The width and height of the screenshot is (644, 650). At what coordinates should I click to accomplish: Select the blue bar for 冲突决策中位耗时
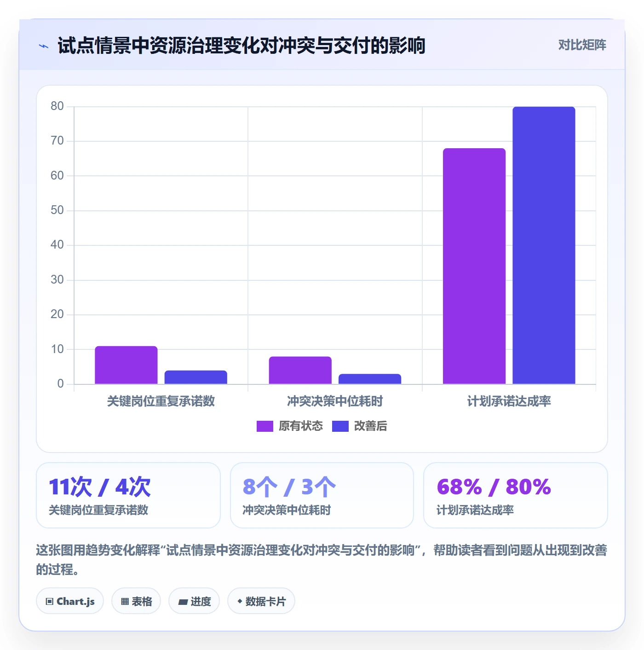point(370,379)
